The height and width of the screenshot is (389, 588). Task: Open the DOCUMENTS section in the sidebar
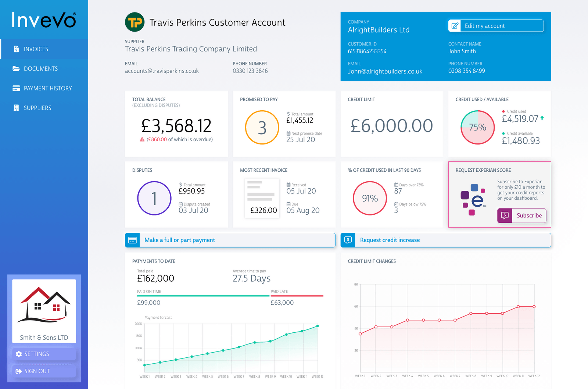(40, 68)
